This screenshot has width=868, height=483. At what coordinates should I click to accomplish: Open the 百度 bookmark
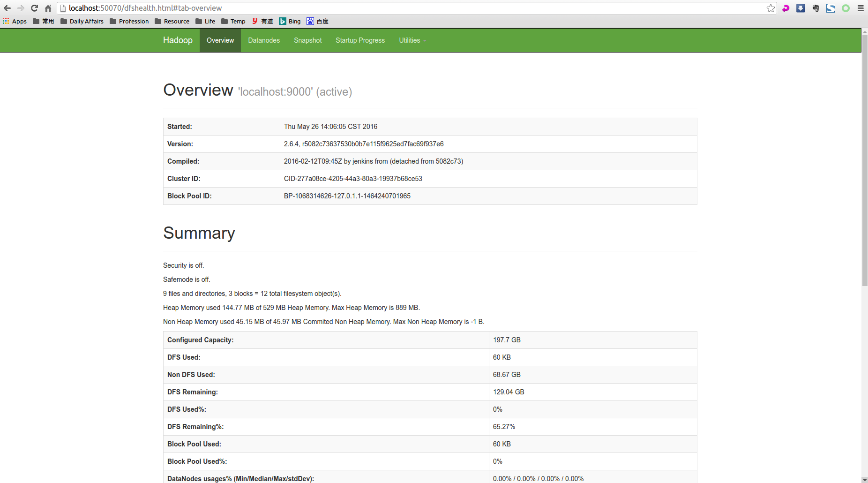click(317, 21)
